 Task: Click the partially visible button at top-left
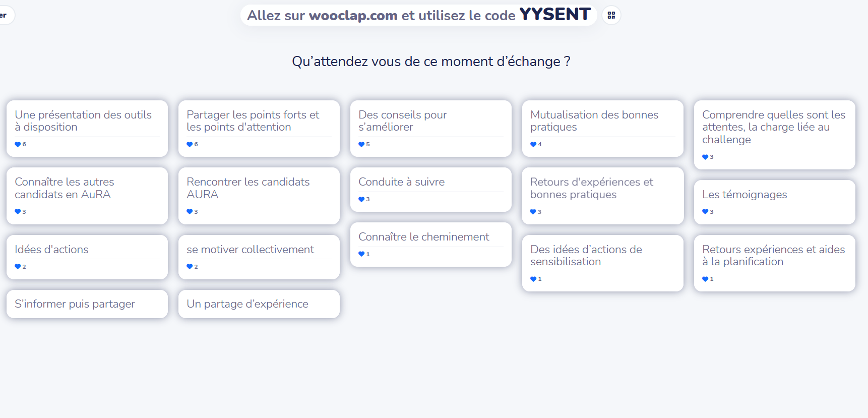point(5,15)
